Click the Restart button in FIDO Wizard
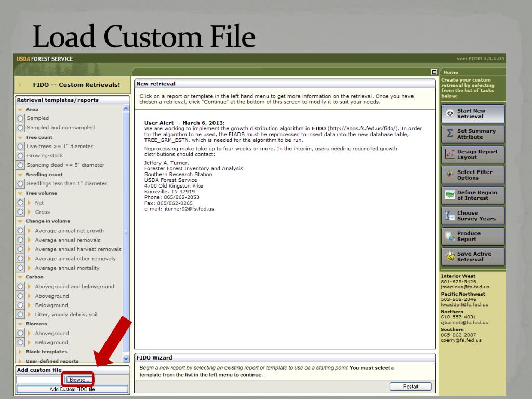The width and height of the screenshot is (532, 399). click(x=410, y=387)
